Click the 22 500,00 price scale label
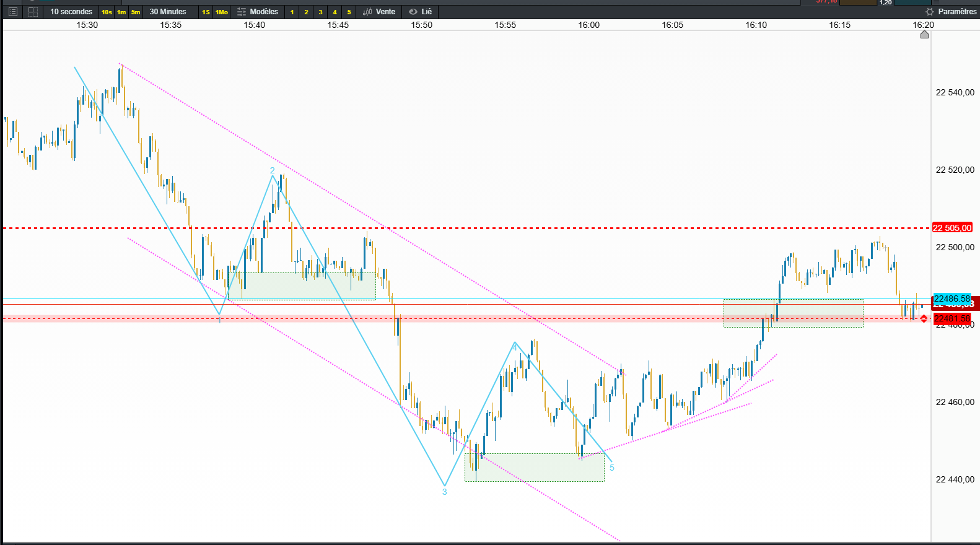Viewport: 980px width, 545px height. pyautogui.click(x=955, y=247)
